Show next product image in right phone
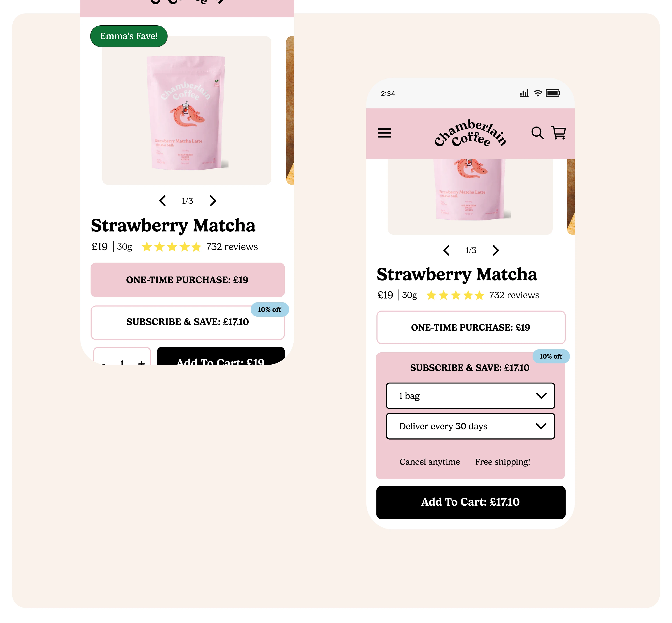The height and width of the screenshot is (623, 672). coord(495,250)
